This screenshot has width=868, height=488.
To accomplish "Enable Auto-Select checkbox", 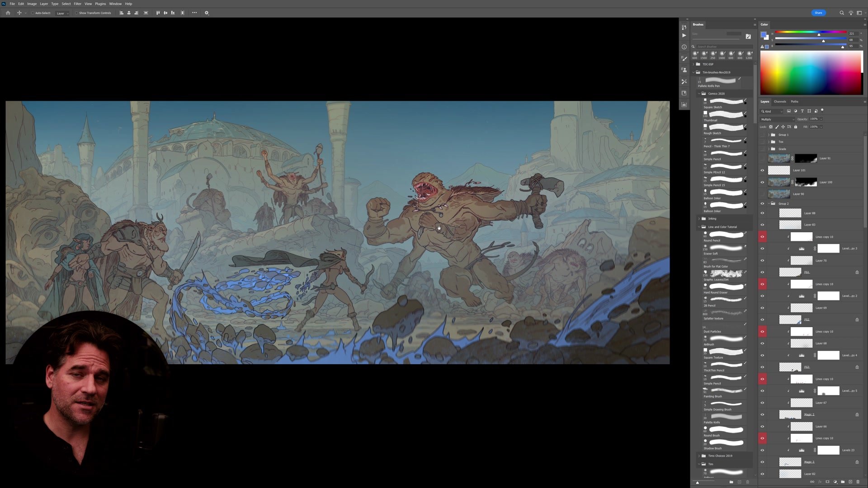I will click(33, 13).
